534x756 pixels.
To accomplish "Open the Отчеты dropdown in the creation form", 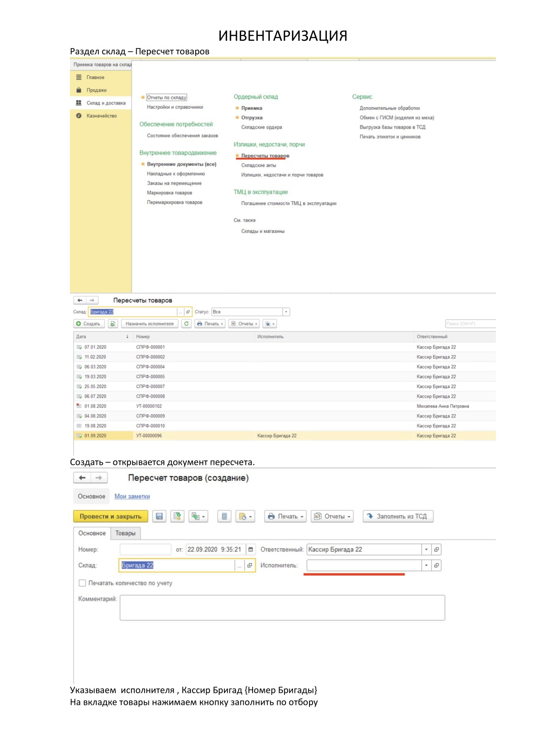I will pos(333,516).
